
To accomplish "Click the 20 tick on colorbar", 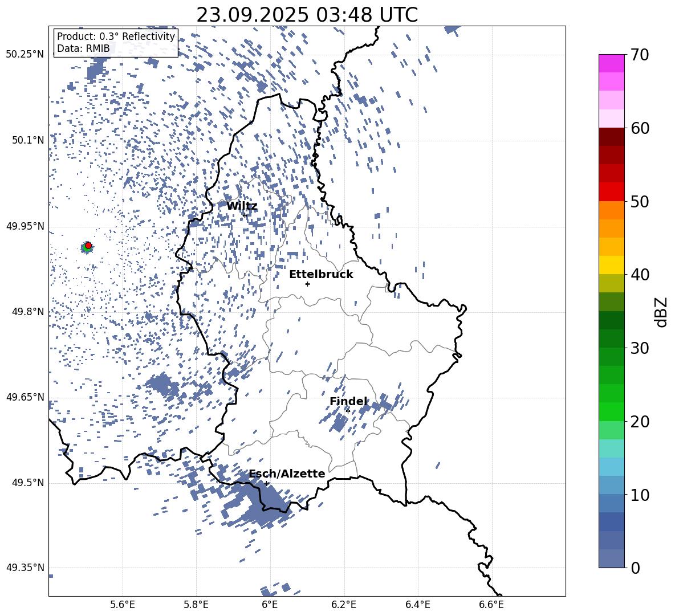I will coord(640,422).
